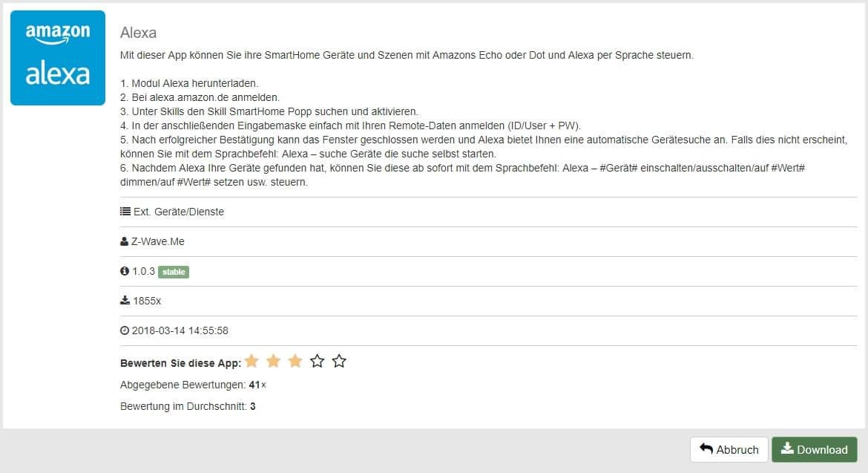
Task: Download the Alexa app module
Action: 814,449
